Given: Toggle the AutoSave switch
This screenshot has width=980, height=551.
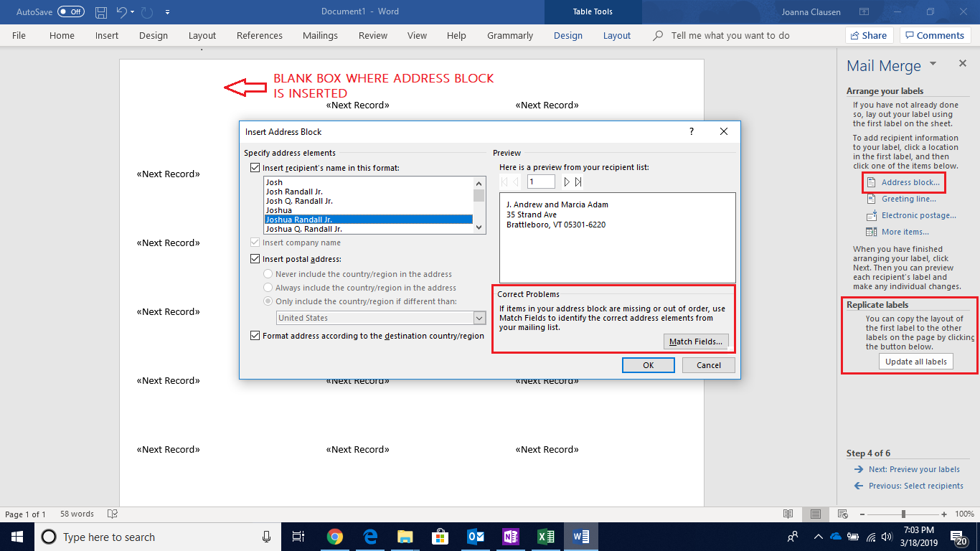Looking at the screenshot, I should click(x=71, y=12).
